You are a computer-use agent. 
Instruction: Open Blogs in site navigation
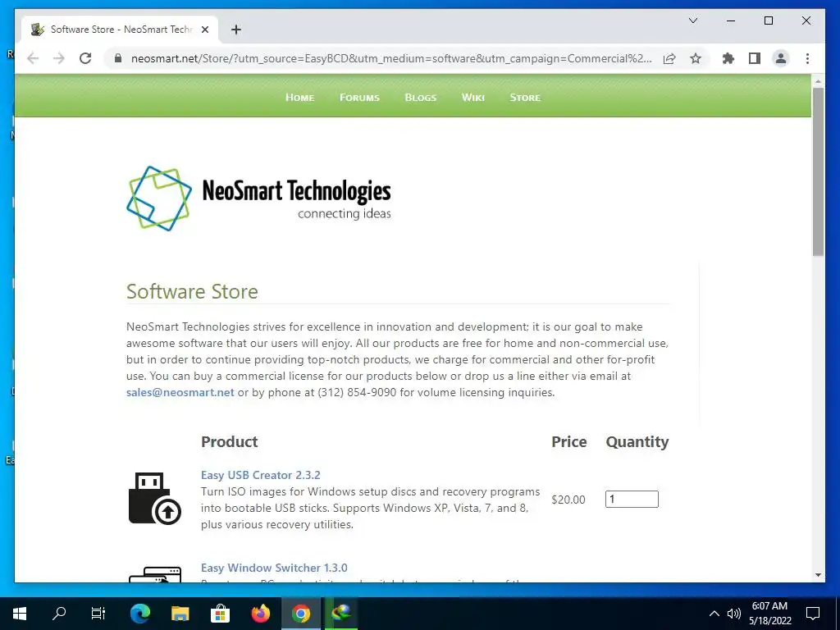(421, 98)
